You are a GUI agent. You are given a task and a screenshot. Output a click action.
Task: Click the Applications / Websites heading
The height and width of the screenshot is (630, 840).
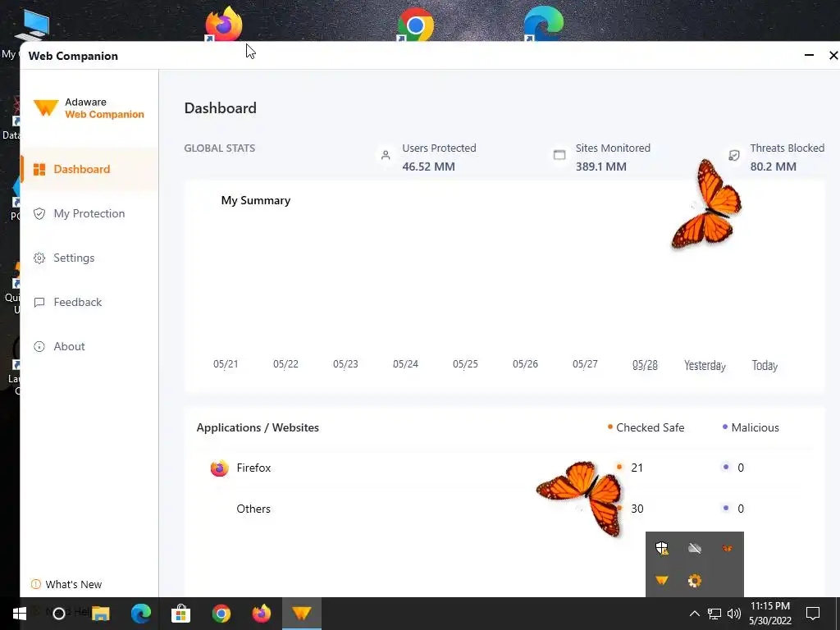[x=258, y=427]
